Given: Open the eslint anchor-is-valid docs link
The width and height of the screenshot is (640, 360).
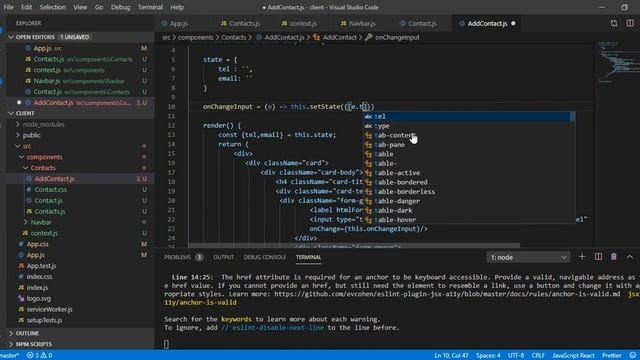Looking at the screenshot, I should (447, 294).
